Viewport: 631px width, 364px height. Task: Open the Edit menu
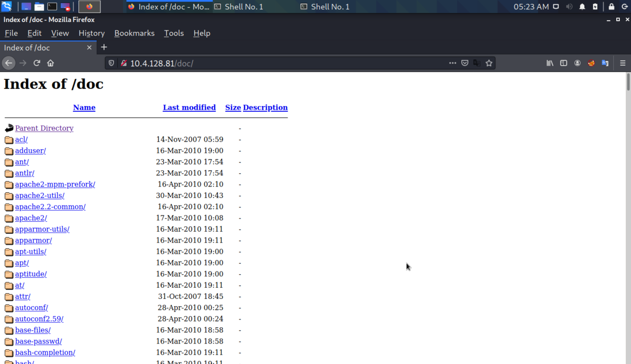pos(35,33)
